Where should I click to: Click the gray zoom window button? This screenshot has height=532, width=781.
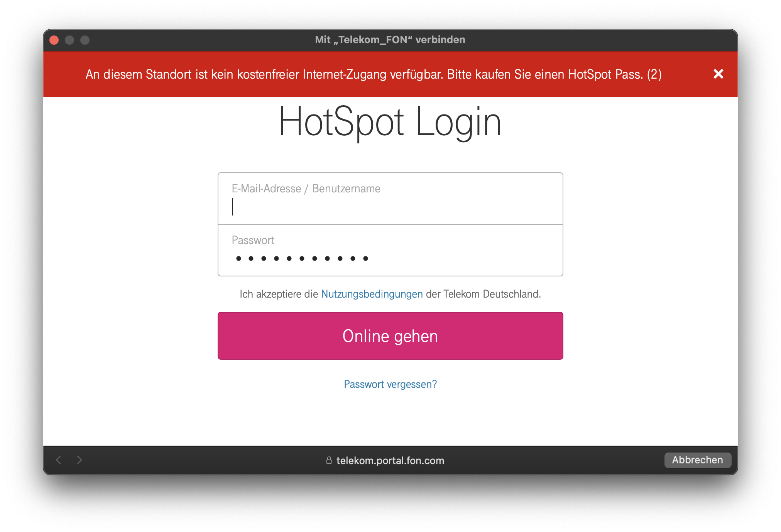tap(85, 40)
